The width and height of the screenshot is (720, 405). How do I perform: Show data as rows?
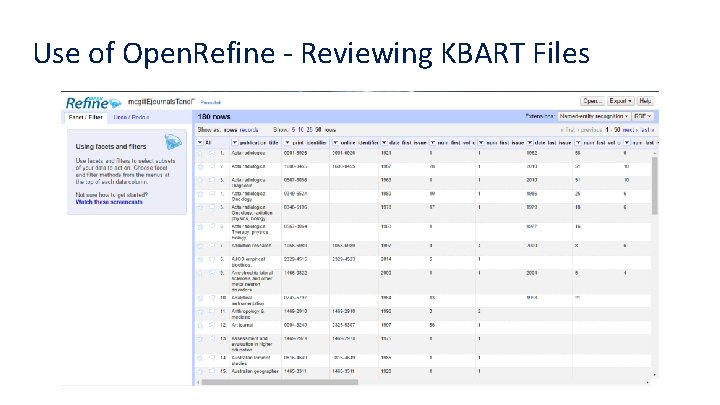230,130
